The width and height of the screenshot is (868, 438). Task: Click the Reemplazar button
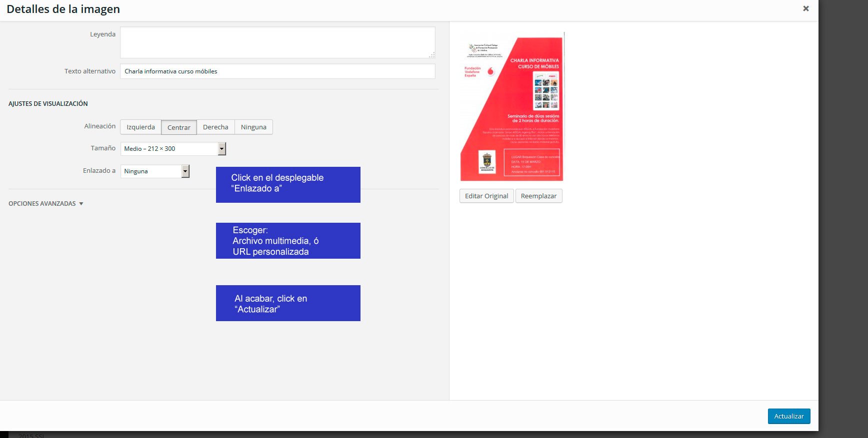pyautogui.click(x=538, y=196)
